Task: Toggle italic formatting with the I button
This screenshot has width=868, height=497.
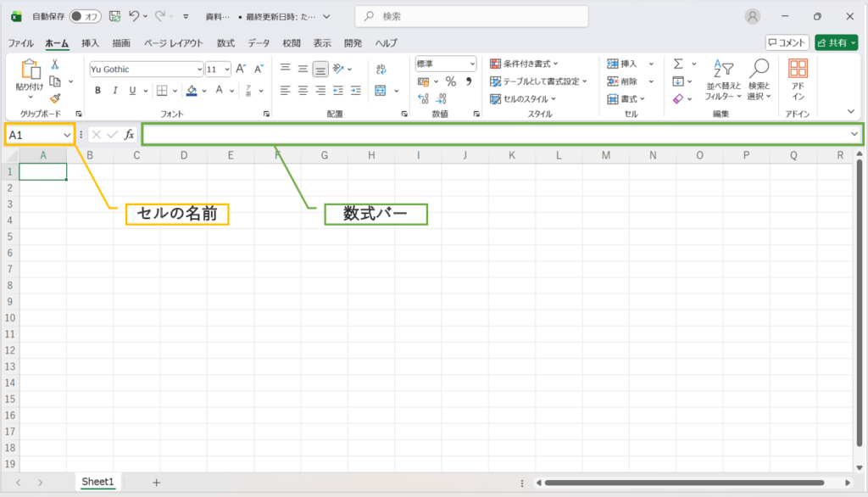Action: click(x=114, y=90)
